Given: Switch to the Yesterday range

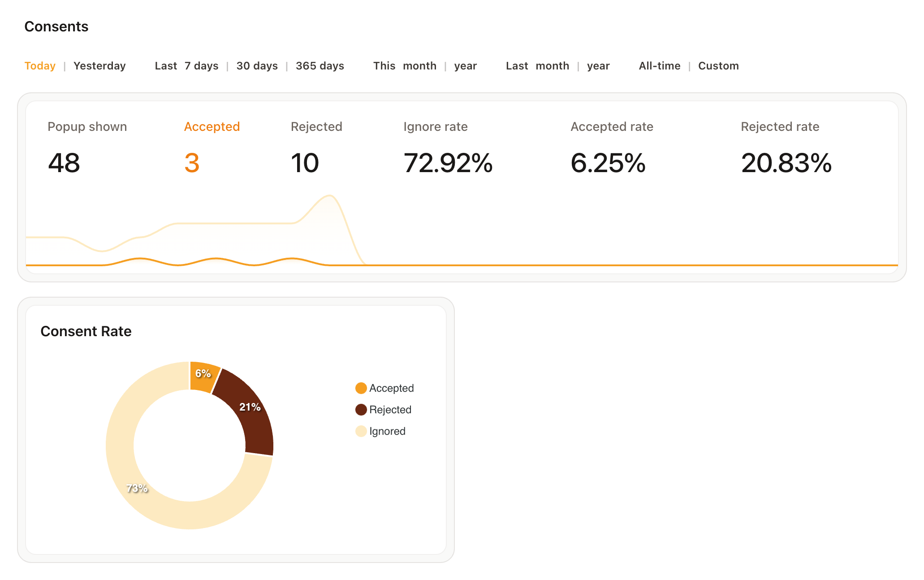Looking at the screenshot, I should pyautogui.click(x=99, y=66).
